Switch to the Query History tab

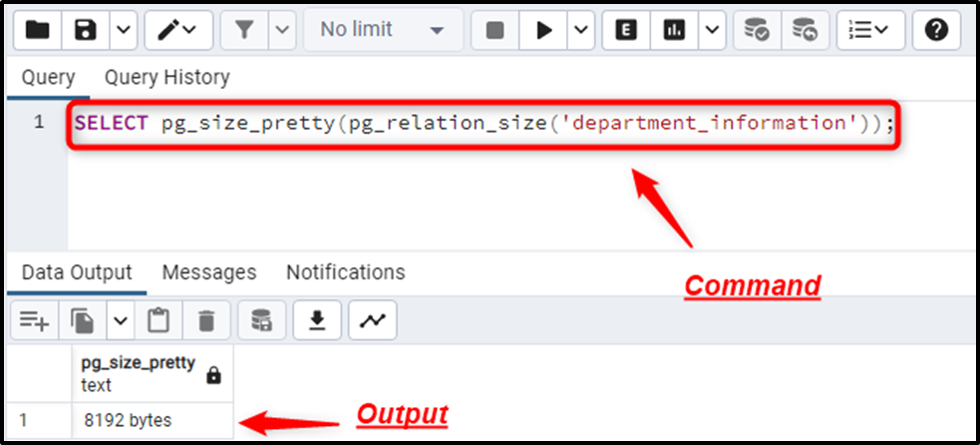coord(166,78)
